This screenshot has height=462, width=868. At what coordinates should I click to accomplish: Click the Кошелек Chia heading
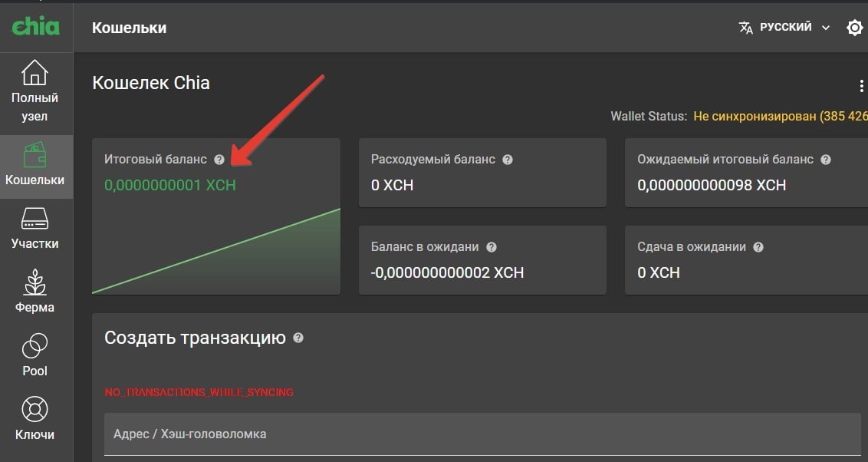[151, 83]
